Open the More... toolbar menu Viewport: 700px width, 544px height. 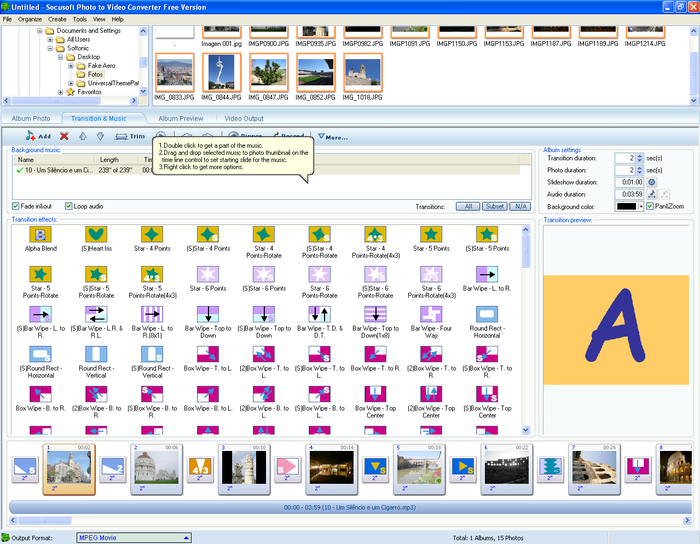click(x=333, y=137)
